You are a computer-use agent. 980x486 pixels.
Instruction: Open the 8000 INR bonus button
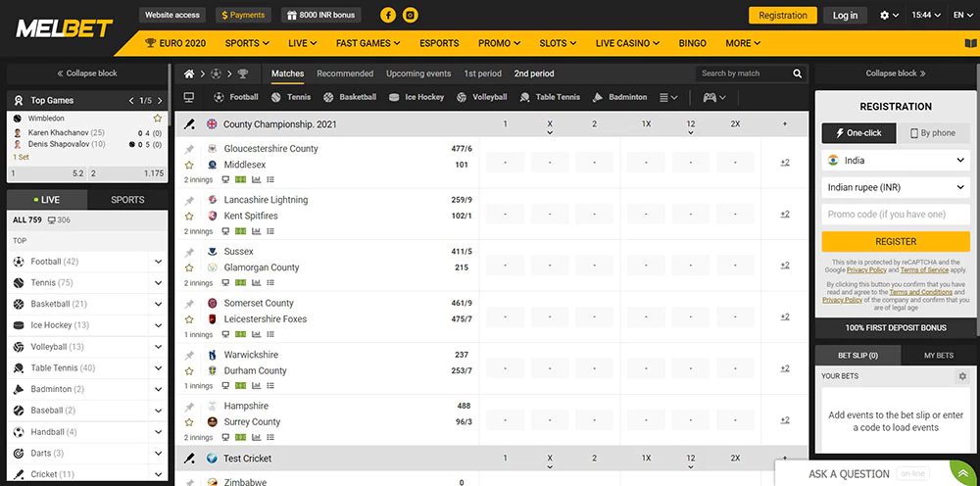(x=321, y=15)
